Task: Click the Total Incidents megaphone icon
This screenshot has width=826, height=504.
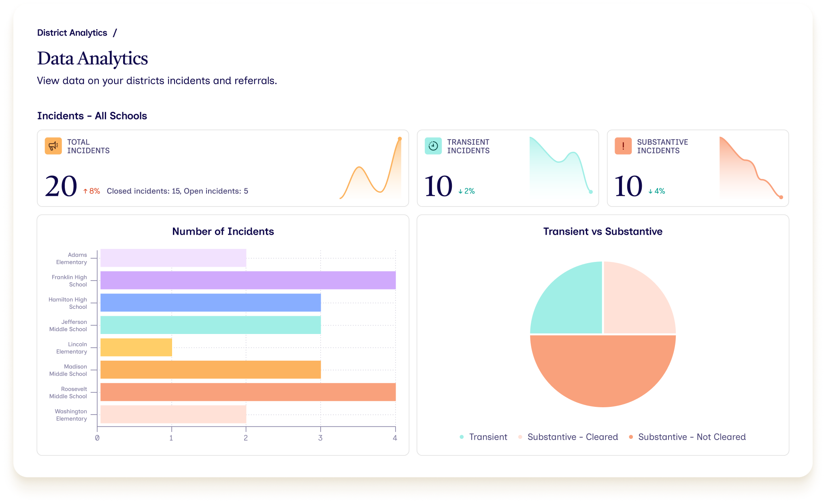Action: pos(53,146)
